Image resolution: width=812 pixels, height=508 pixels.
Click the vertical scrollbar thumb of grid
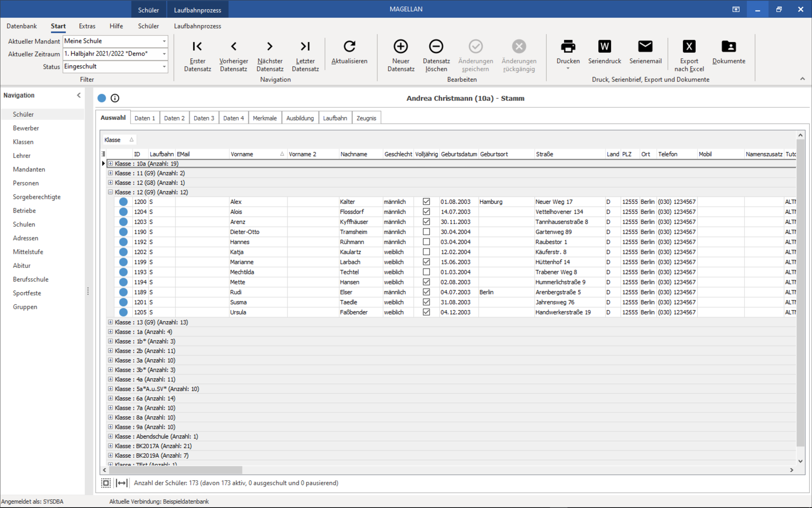click(800, 293)
